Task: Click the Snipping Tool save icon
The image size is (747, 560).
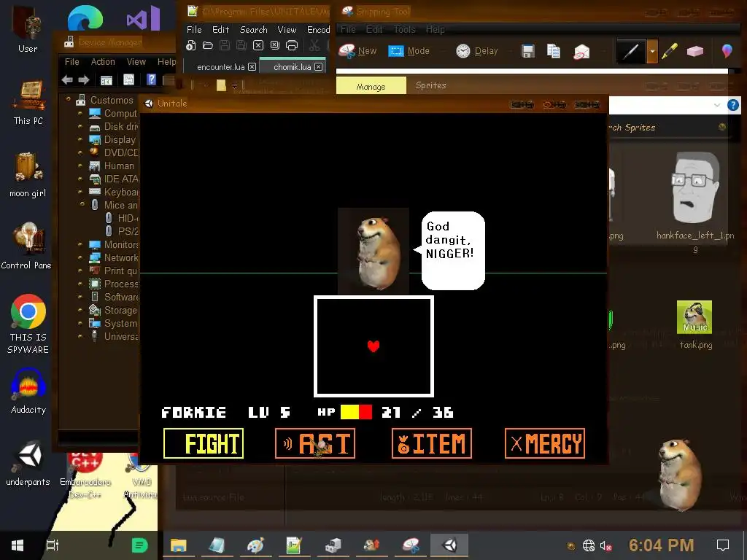Action: (528, 51)
